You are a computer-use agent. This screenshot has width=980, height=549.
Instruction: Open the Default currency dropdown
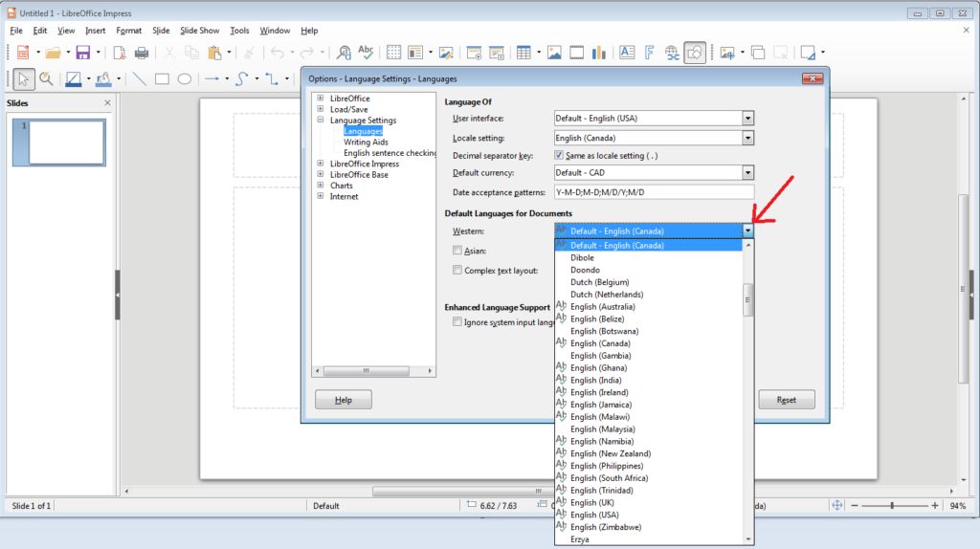pos(747,173)
